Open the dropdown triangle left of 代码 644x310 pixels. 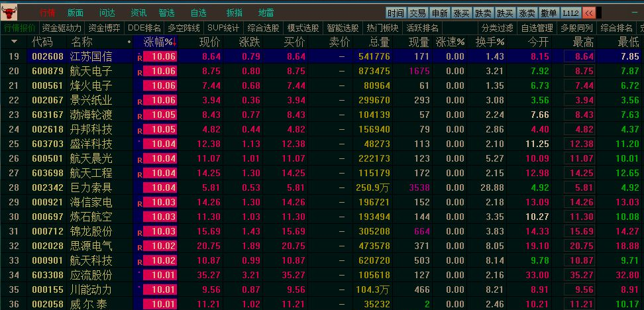(15, 42)
